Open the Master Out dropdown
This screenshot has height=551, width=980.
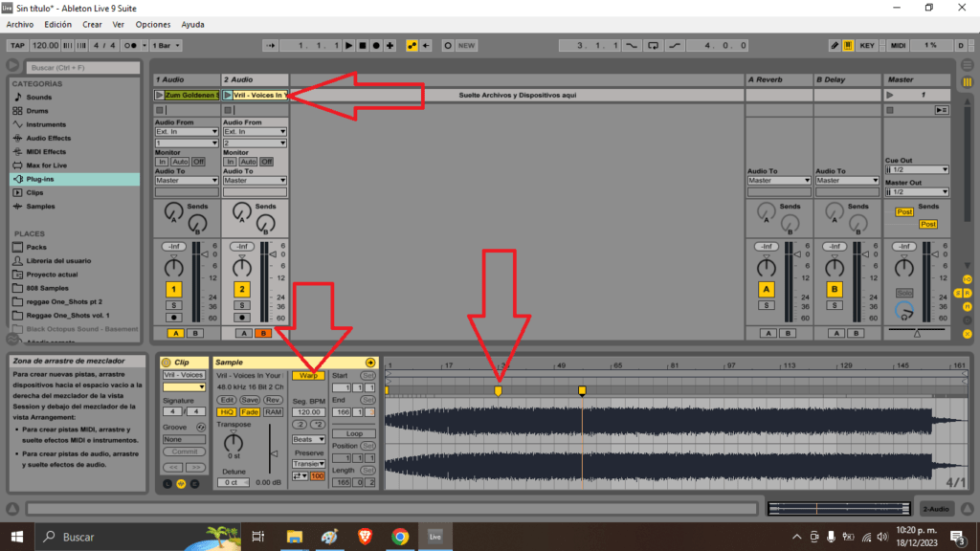pyautogui.click(x=917, y=191)
